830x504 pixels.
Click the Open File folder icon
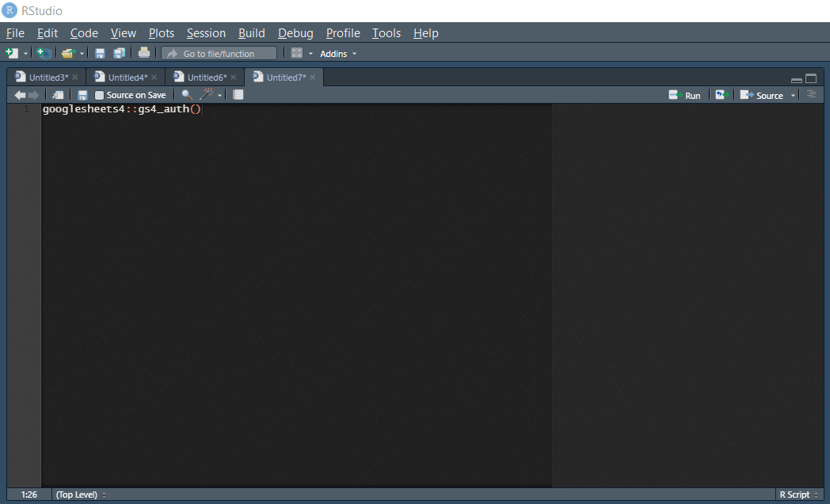[68, 53]
